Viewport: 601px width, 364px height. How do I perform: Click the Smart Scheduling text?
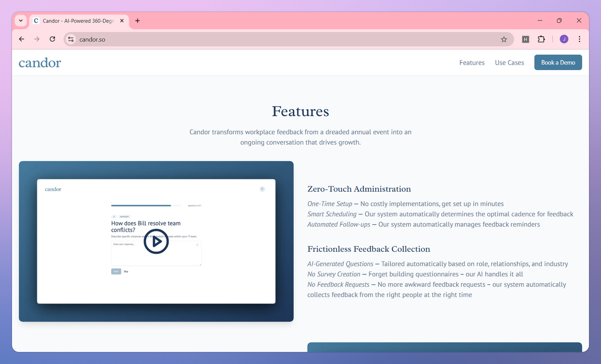332,214
